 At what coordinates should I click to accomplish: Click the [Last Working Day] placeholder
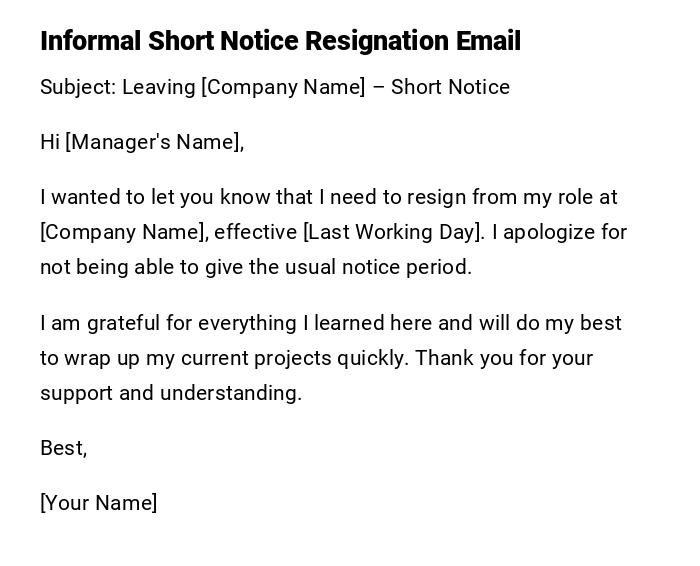pyautogui.click(x=393, y=232)
